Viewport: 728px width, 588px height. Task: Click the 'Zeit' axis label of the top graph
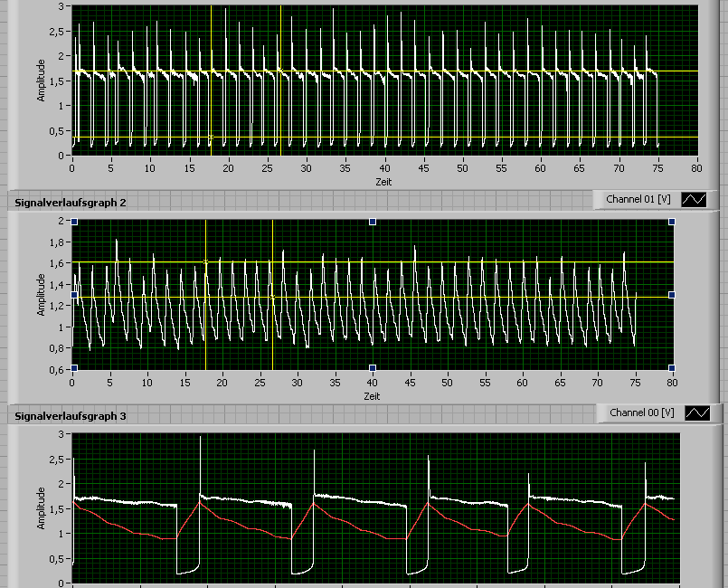(x=383, y=182)
